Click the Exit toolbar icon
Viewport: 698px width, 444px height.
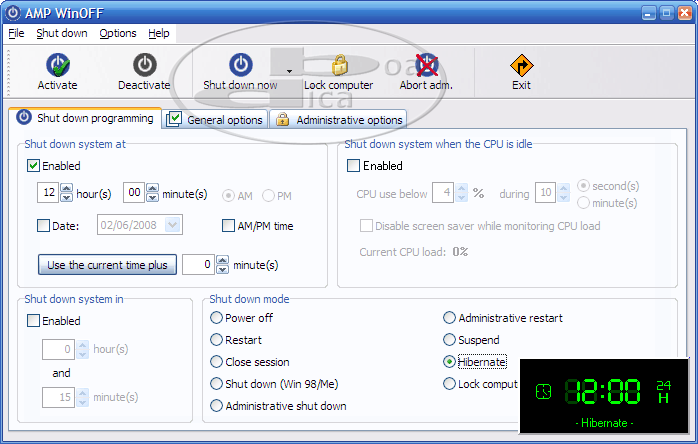point(521,65)
